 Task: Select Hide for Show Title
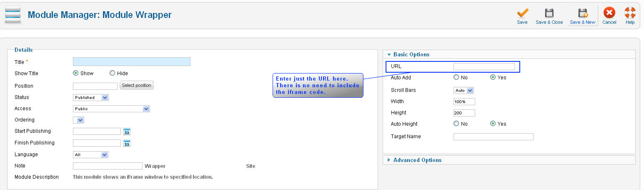[112, 73]
